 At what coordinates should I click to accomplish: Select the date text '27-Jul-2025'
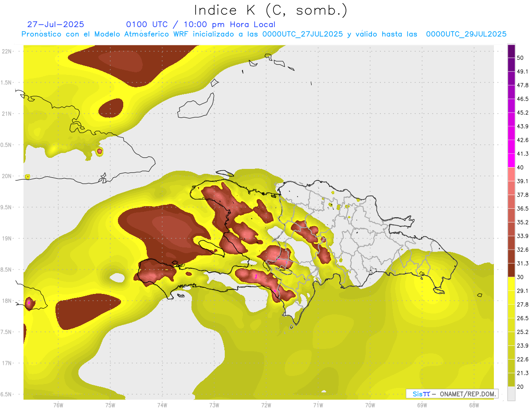tap(55, 24)
